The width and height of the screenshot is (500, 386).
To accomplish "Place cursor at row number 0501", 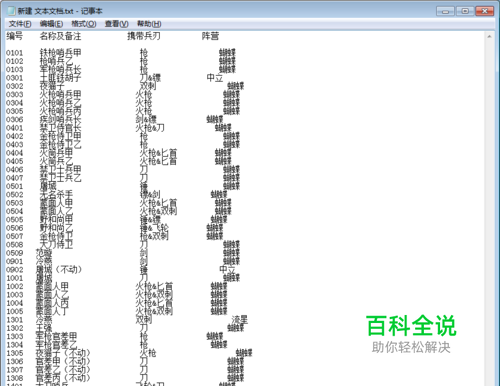I will click(x=15, y=186).
